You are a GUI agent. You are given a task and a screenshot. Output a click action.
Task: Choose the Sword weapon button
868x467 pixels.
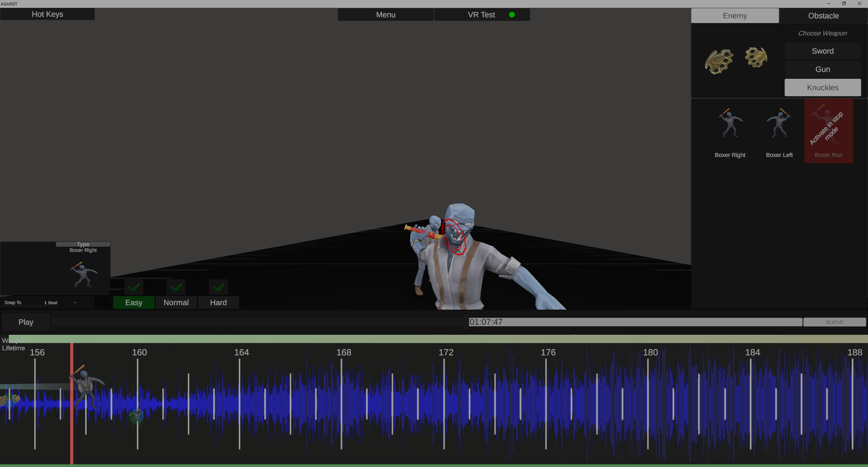[823, 51]
